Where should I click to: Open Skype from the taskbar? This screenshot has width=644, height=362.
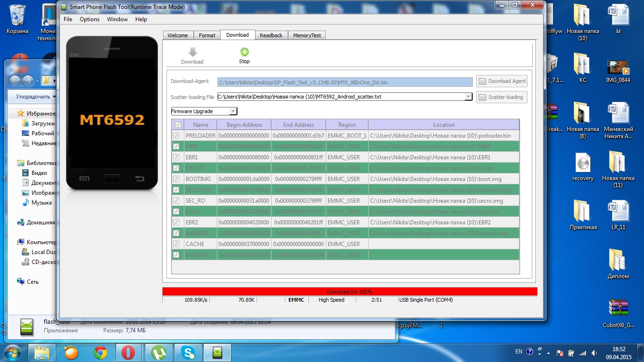point(188,352)
